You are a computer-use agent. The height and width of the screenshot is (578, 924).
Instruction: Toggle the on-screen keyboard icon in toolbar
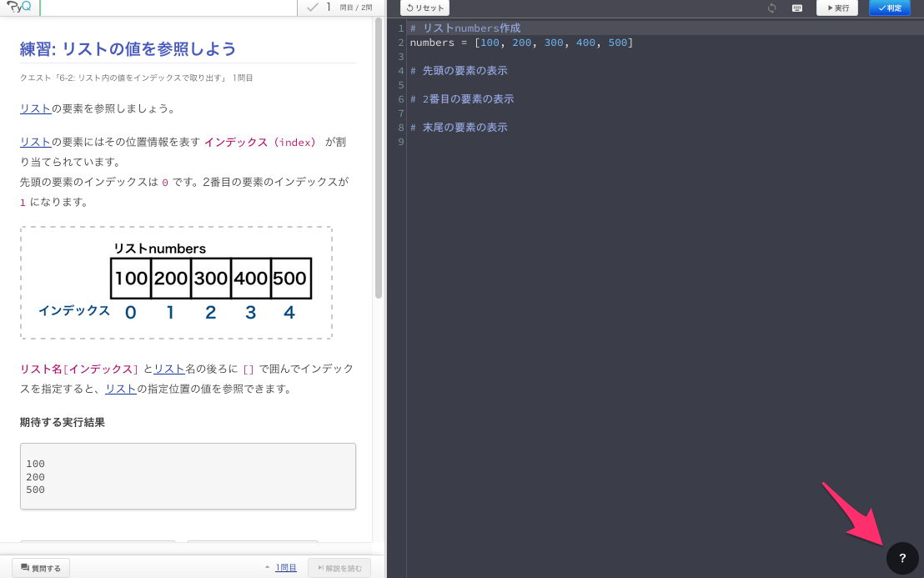[x=796, y=8]
